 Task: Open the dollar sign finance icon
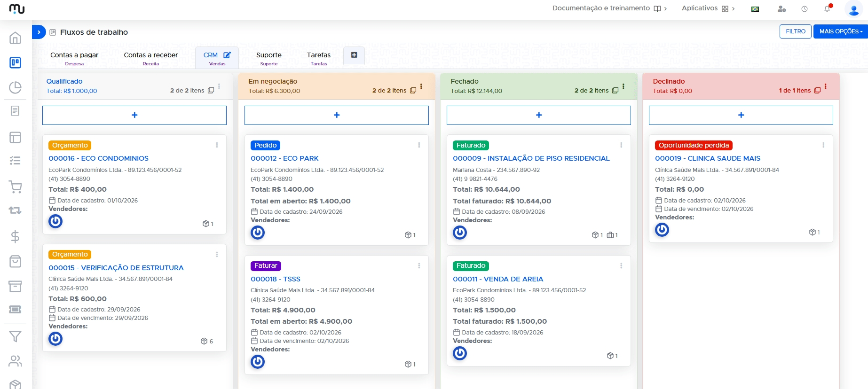coord(15,236)
